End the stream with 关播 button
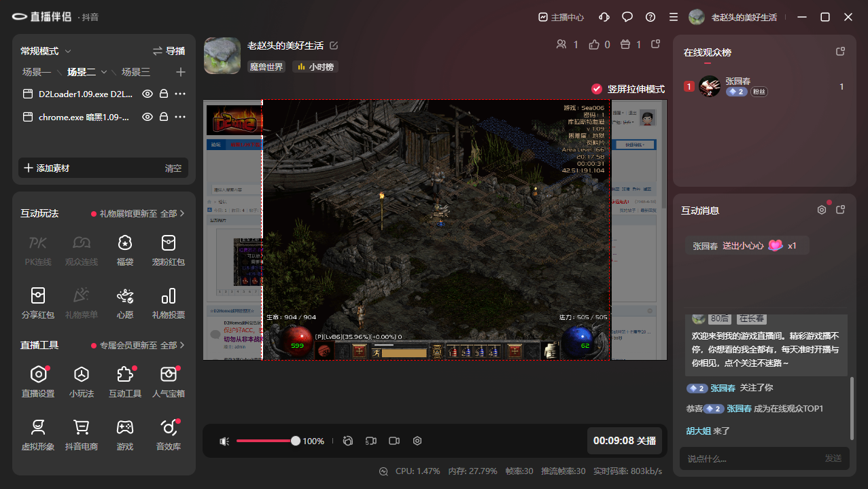This screenshot has width=868, height=489. 624,441
